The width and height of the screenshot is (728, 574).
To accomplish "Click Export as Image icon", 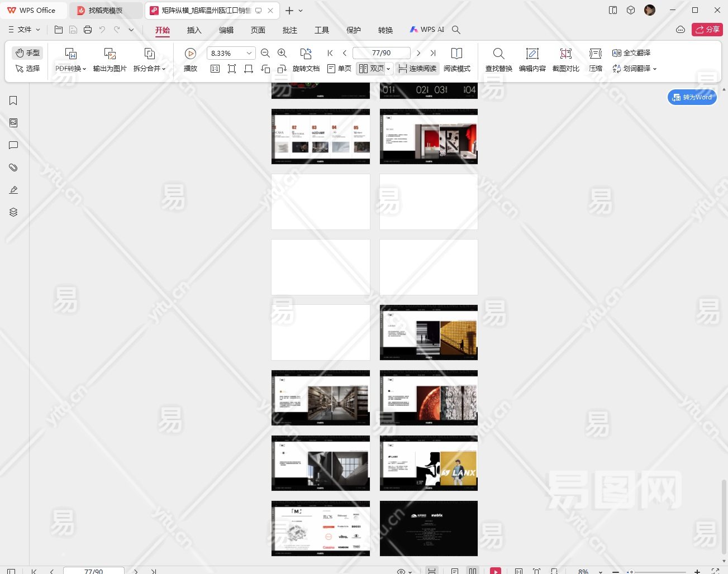I will (110, 54).
